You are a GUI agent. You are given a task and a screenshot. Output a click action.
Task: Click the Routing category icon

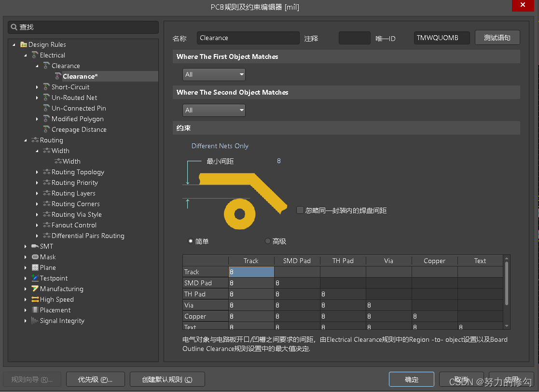(35, 140)
